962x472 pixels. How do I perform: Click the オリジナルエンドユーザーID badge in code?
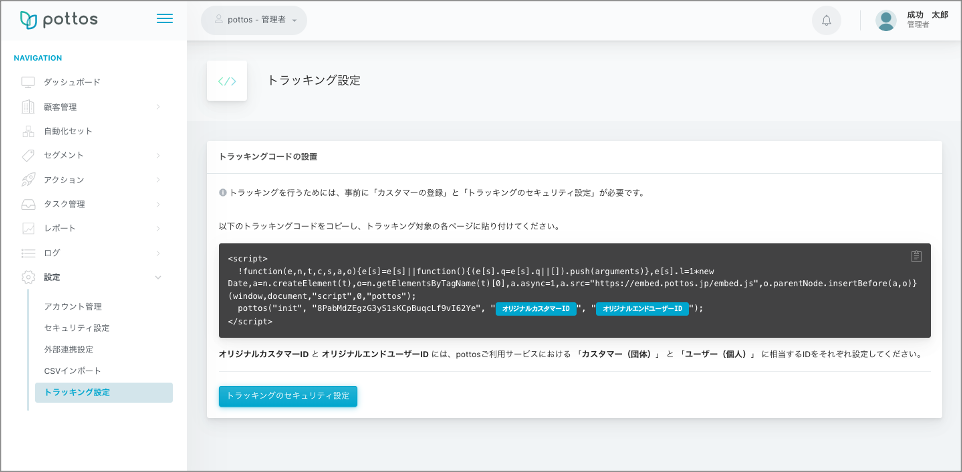[642, 309]
